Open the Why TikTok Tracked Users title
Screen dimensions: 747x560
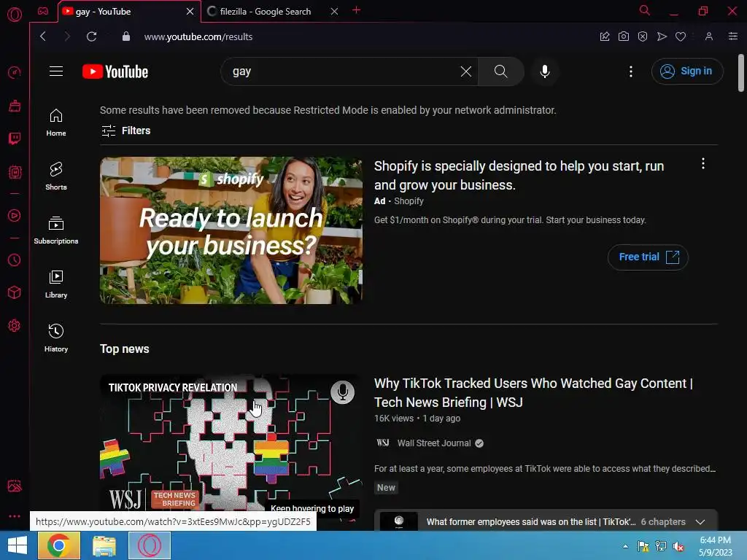point(533,393)
